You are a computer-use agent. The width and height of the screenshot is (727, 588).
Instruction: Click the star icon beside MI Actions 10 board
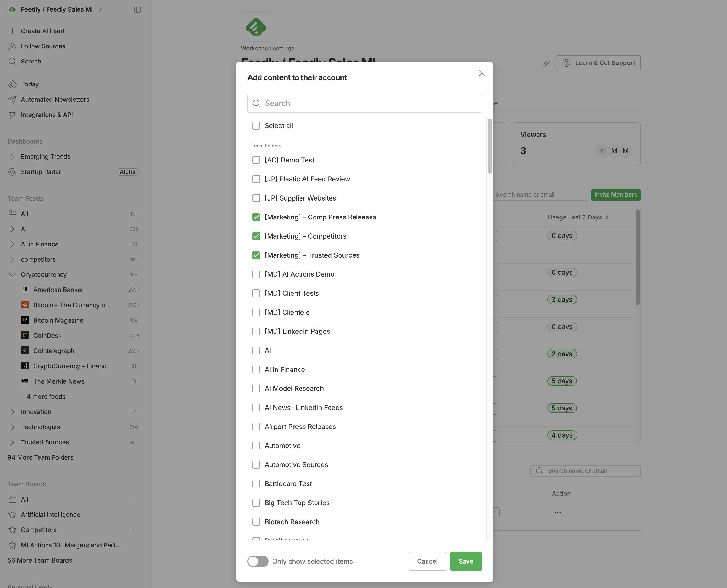point(12,545)
